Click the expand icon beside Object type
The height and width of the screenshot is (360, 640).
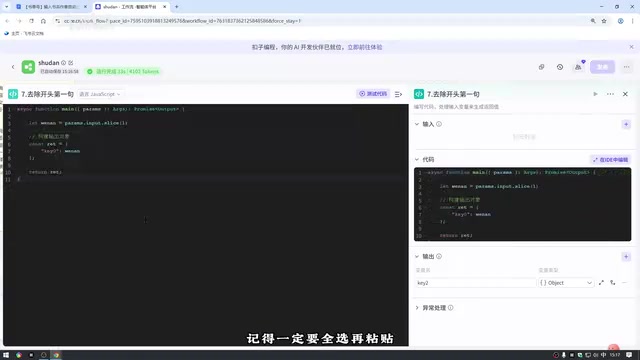[601, 282]
